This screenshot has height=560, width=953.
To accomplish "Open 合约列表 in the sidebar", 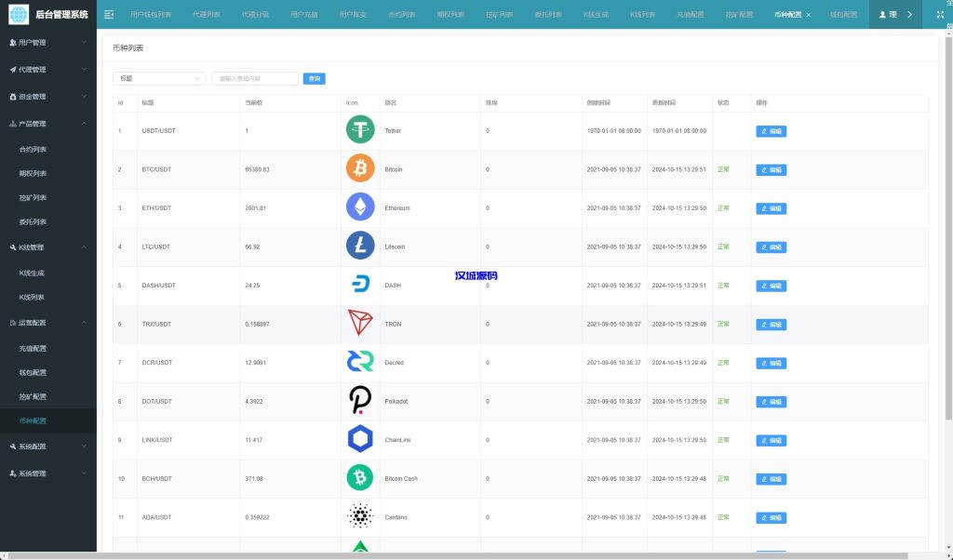I will [x=34, y=149].
